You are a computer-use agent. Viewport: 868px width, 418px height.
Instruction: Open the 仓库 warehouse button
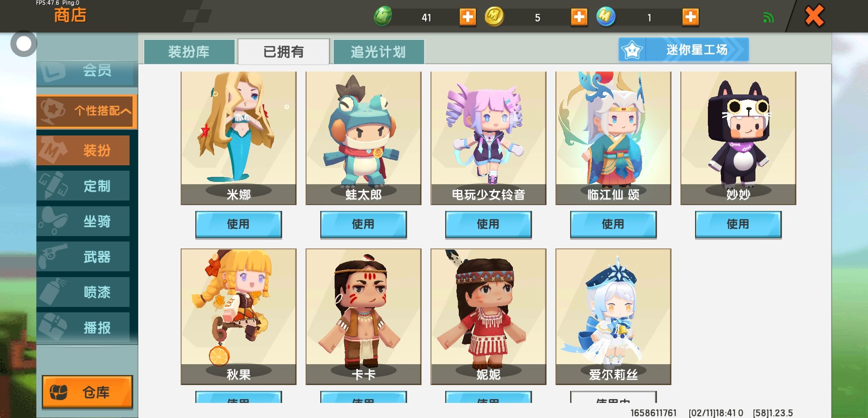click(87, 392)
